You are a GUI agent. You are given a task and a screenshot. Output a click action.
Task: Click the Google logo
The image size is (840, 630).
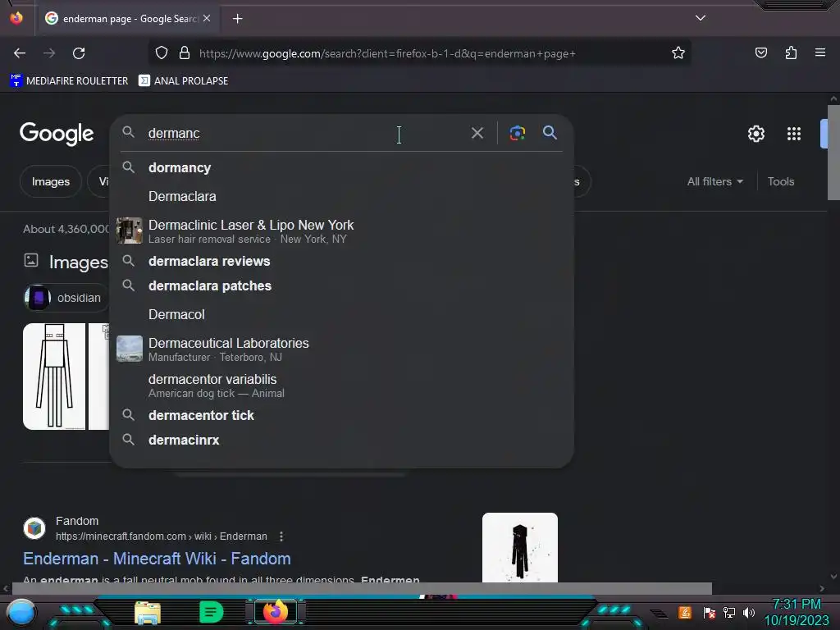tap(57, 134)
